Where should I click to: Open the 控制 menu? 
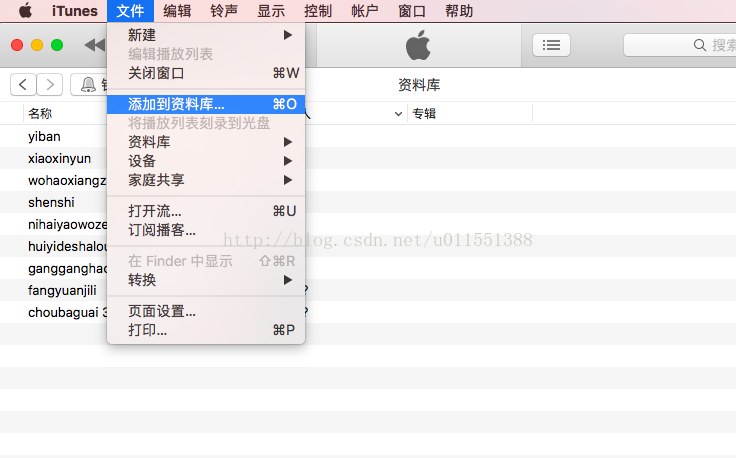point(318,11)
